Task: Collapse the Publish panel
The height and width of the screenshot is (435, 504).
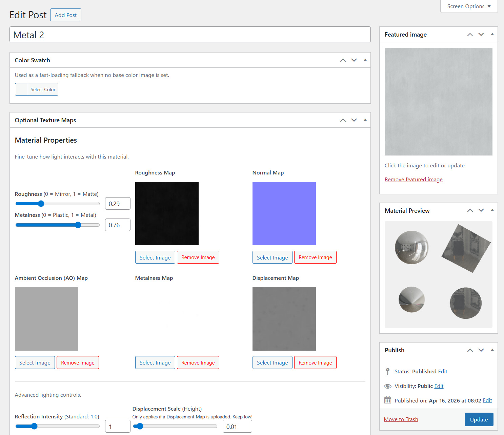Action: 492,350
